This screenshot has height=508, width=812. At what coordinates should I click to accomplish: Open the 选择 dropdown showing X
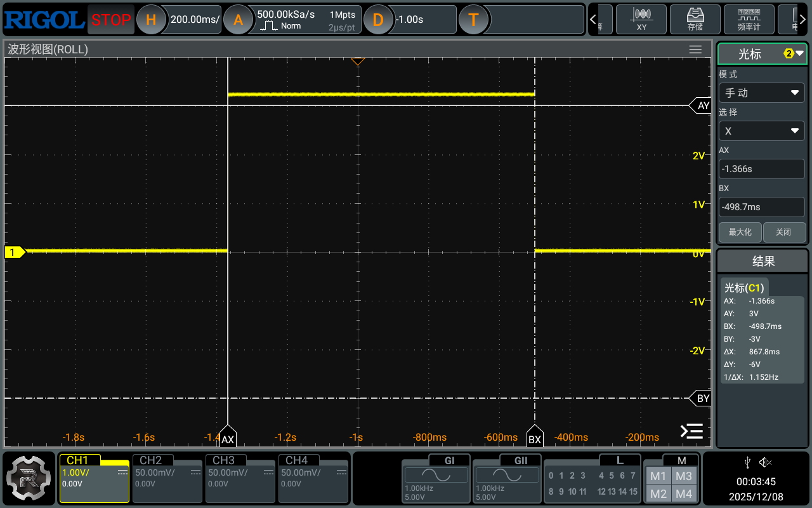[x=761, y=131]
